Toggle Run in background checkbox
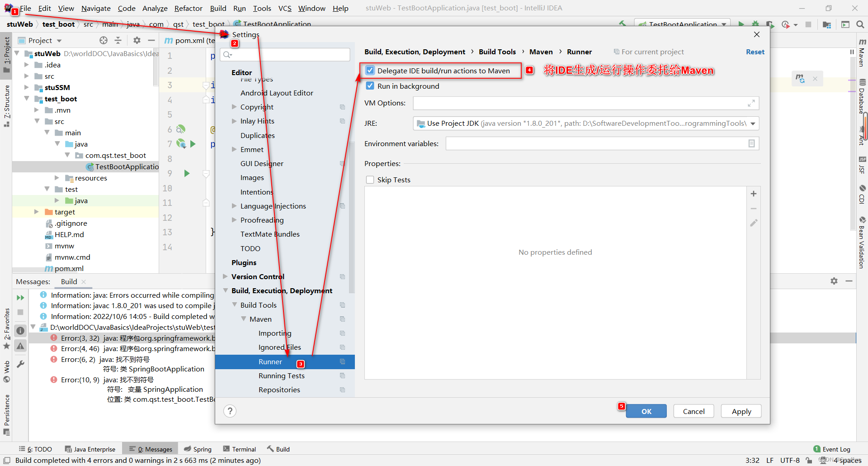Viewport: 868px width, 466px height. [x=370, y=86]
